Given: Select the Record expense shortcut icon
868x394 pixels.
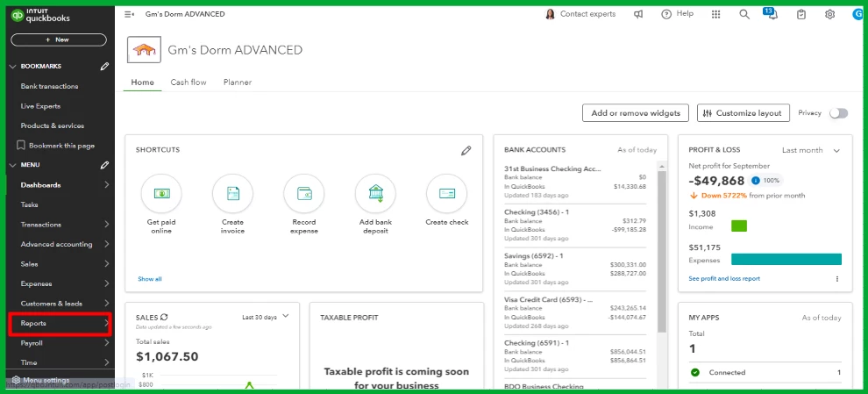Looking at the screenshot, I should [x=304, y=194].
